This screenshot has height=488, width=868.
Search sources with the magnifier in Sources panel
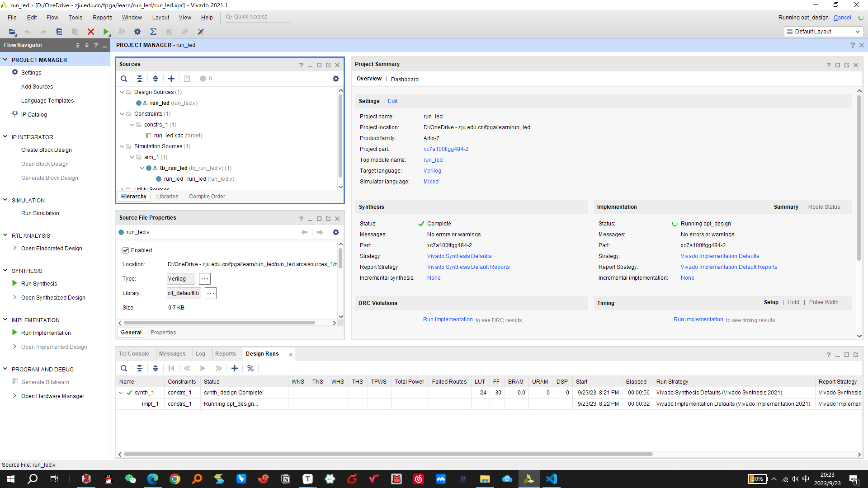pyautogui.click(x=123, y=79)
